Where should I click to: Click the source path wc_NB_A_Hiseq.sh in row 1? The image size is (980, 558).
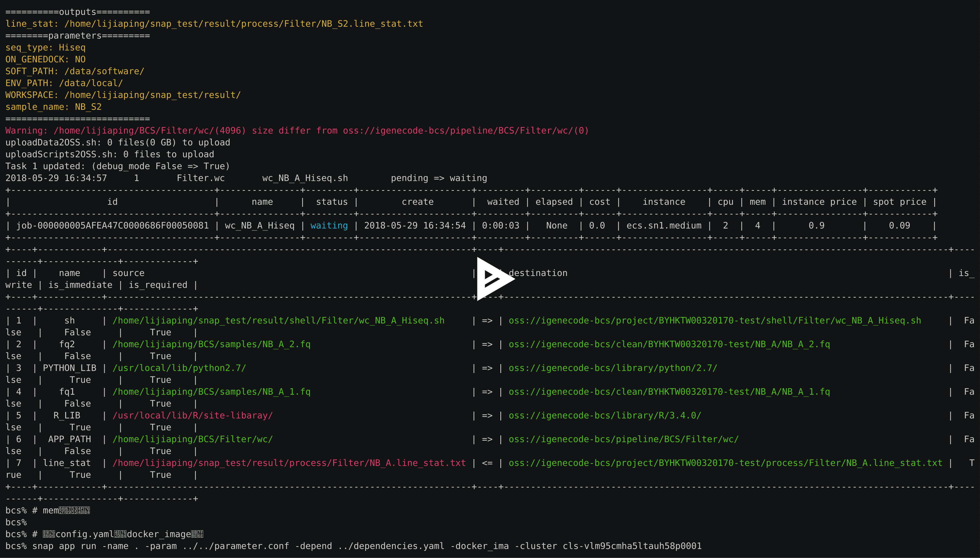(278, 321)
